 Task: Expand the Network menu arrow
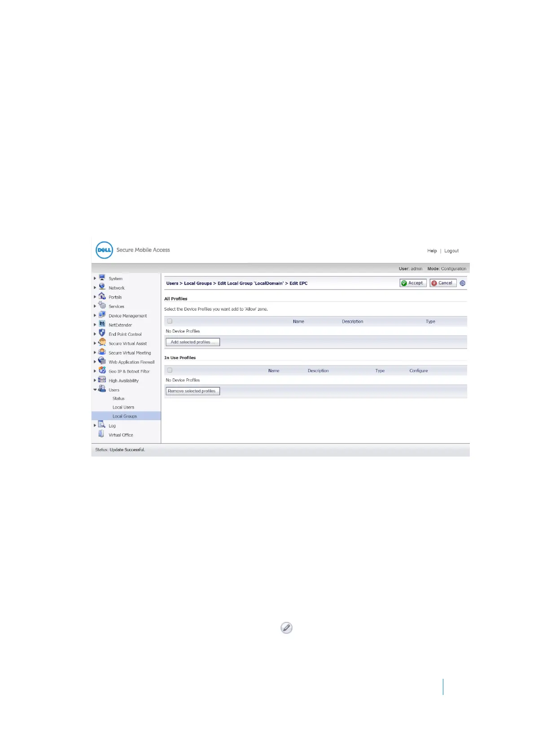pyautogui.click(x=95, y=288)
